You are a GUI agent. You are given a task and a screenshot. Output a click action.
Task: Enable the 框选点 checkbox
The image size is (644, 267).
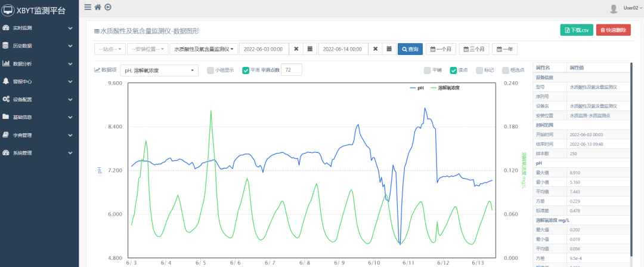tap(506, 70)
